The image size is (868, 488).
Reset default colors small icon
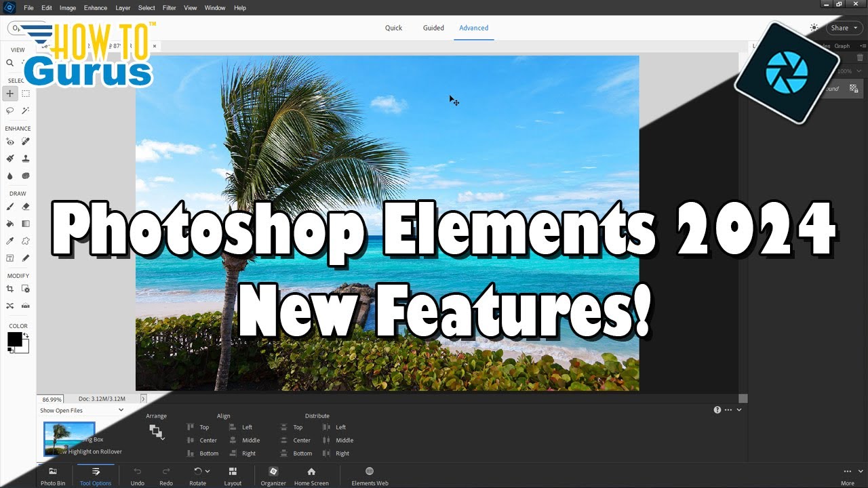pos(10,350)
